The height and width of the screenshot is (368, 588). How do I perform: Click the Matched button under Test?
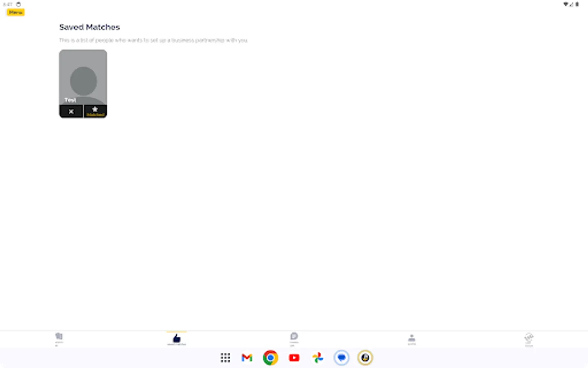(x=95, y=111)
